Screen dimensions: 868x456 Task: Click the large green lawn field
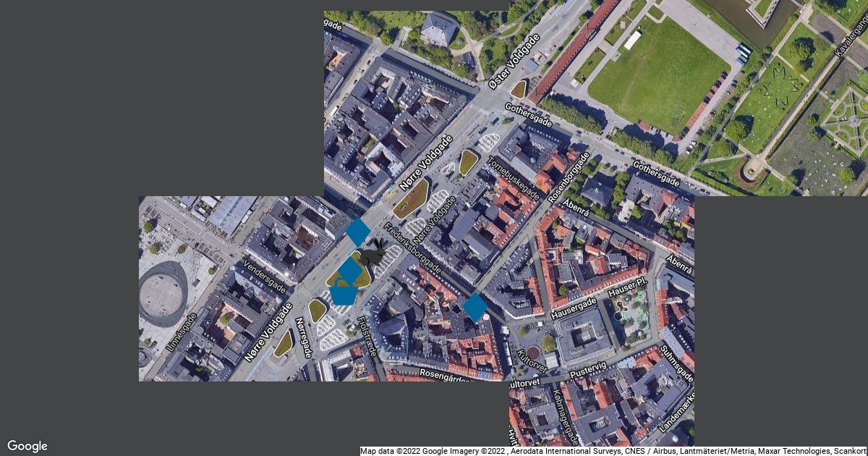658,75
